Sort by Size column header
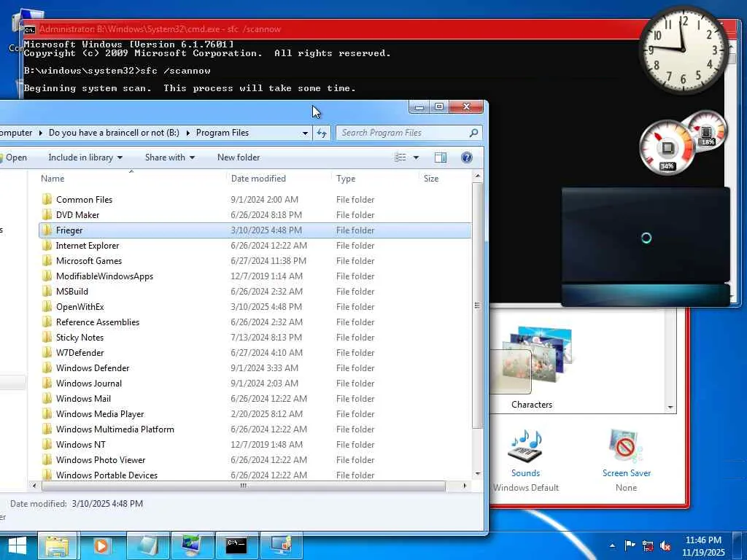 [x=444, y=179]
